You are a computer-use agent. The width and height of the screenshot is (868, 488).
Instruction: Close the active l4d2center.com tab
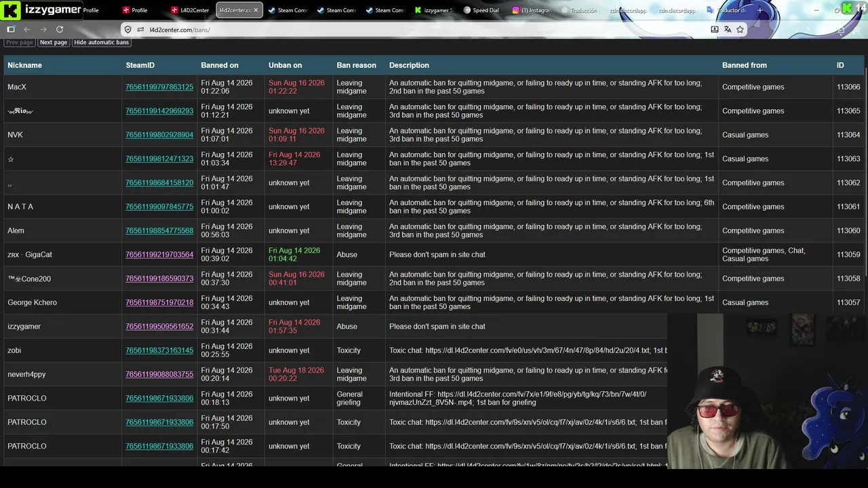click(256, 10)
